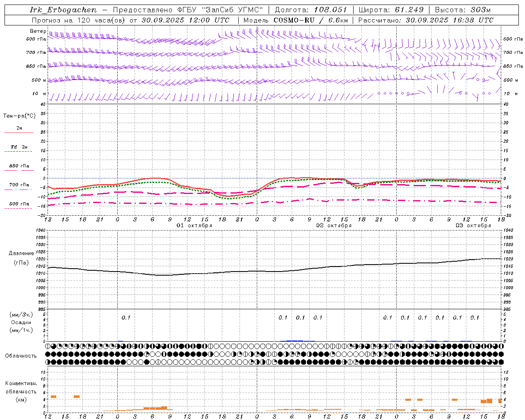Click the '(мм/1ч.)' precipitation unit label
This screenshot has width=525, height=420.
21,330
